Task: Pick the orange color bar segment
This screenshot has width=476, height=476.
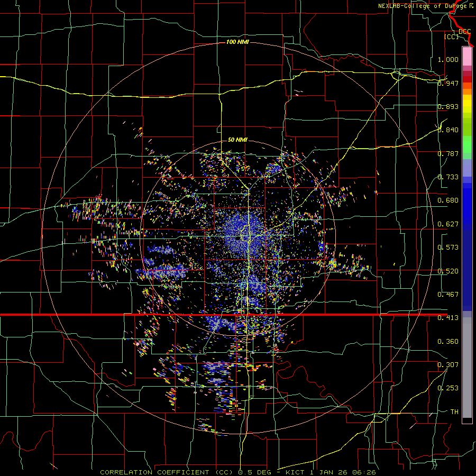Action: tap(467, 91)
